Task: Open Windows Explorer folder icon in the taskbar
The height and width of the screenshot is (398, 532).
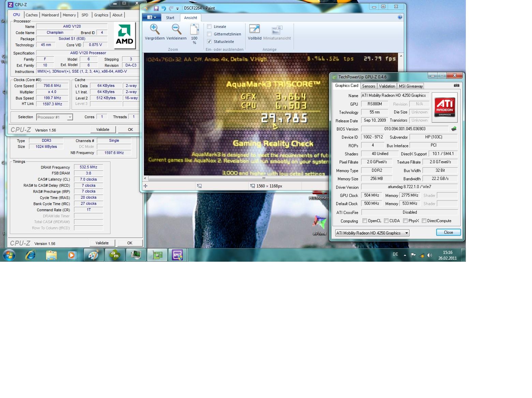Action: tap(51, 255)
